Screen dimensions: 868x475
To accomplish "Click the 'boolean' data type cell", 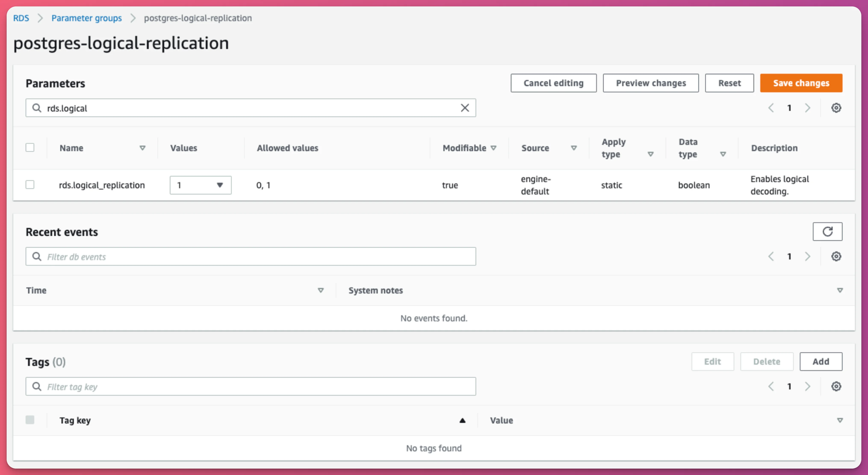I will click(694, 185).
